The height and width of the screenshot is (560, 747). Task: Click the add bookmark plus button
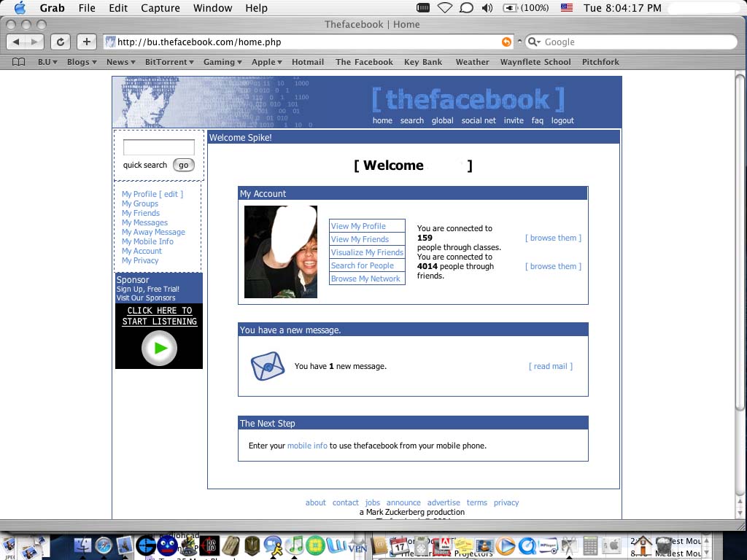[x=86, y=42]
